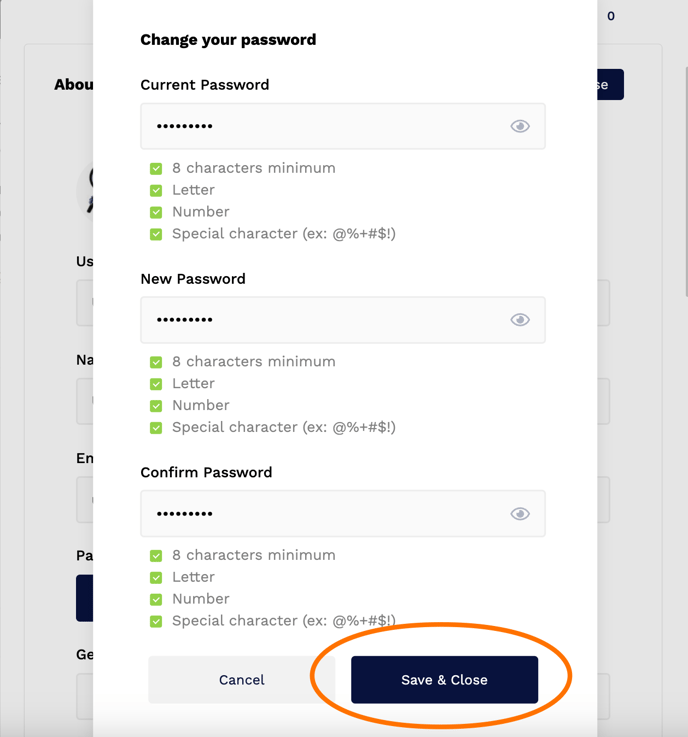
Task: Click the page scrollbar at right edge
Action: pos(686,181)
